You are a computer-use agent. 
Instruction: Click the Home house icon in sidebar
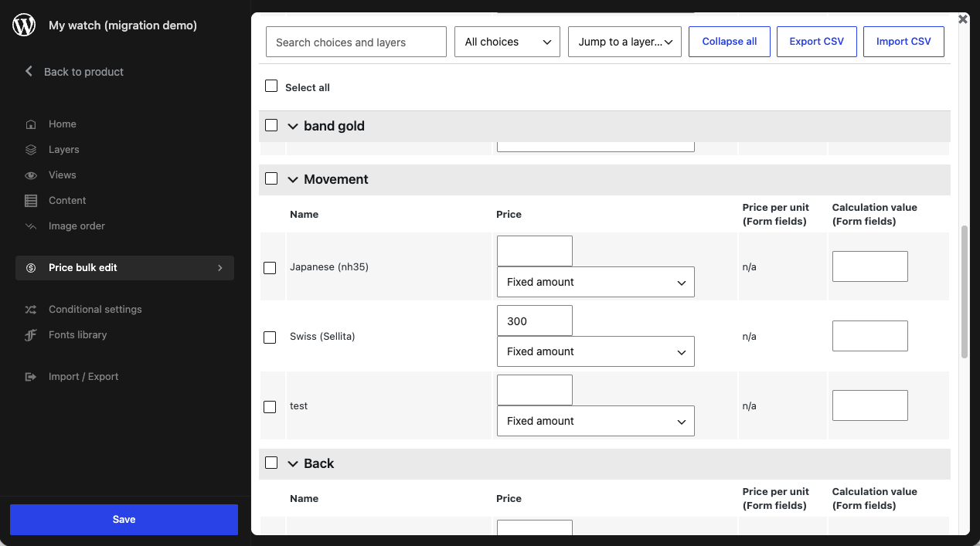[x=31, y=124]
